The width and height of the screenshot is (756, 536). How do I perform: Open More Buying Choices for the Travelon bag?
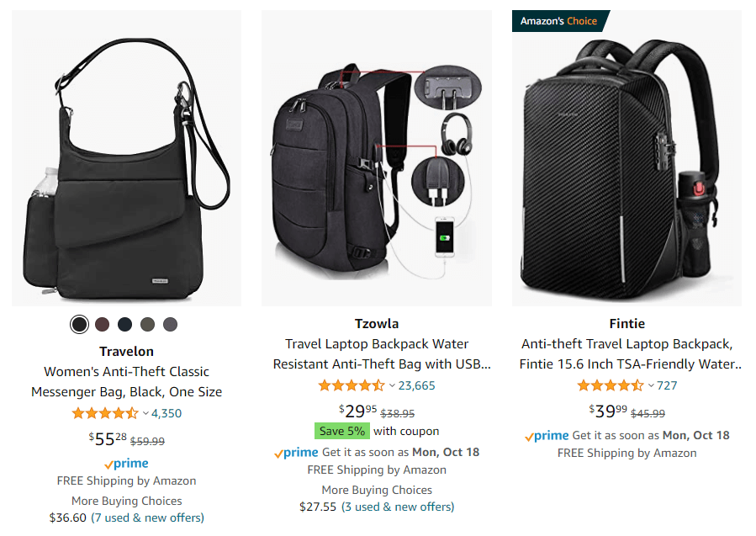tap(126, 500)
